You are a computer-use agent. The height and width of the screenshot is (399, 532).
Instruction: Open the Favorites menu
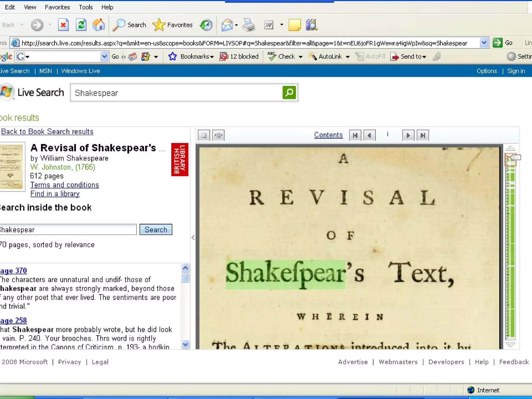click(x=57, y=7)
